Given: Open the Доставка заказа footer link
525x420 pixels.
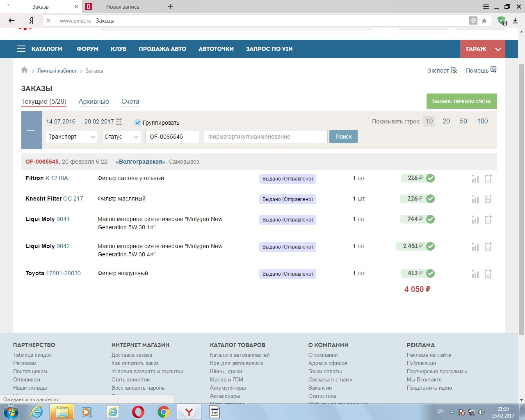Looking at the screenshot, I should tap(132, 355).
